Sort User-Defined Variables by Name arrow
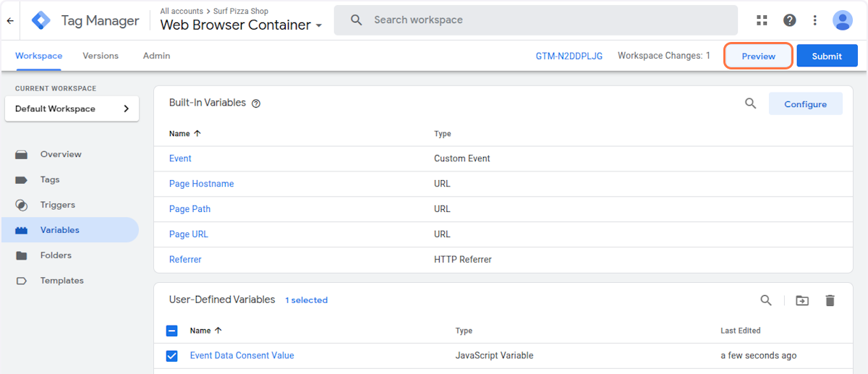This screenshot has height=374, width=868. 218,331
